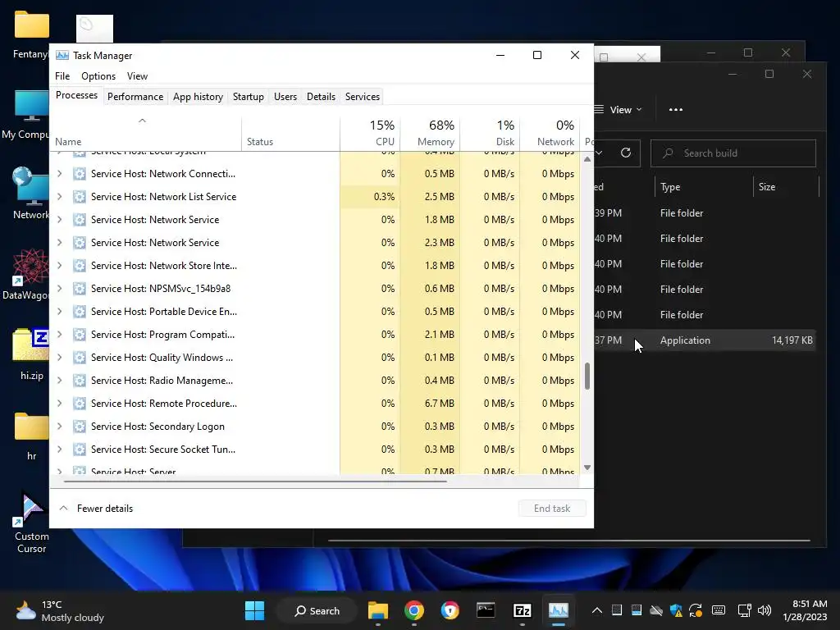Click the gear icon of Radio Manageme... process
840x630 pixels.
[80, 381]
